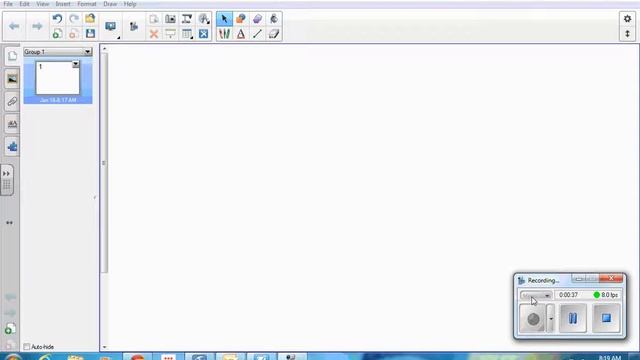640x360 pixels.
Task: Select the Fill bucket tool
Action: coord(274,19)
